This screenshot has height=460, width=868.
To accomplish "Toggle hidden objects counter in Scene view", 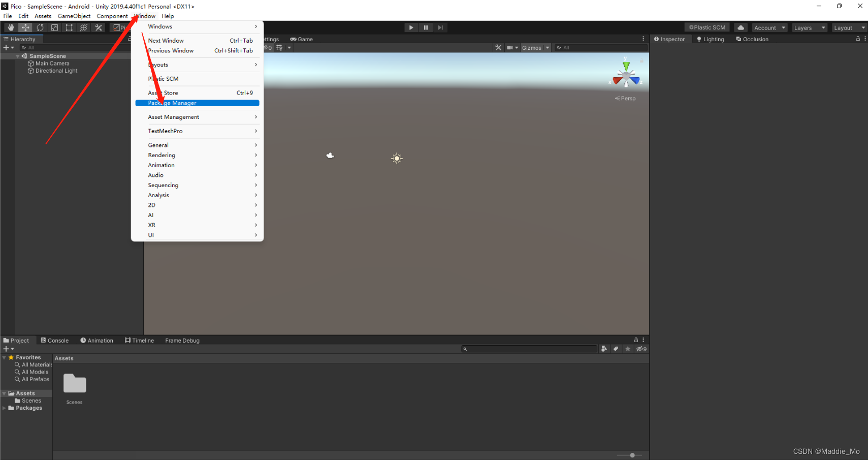I will (268, 48).
